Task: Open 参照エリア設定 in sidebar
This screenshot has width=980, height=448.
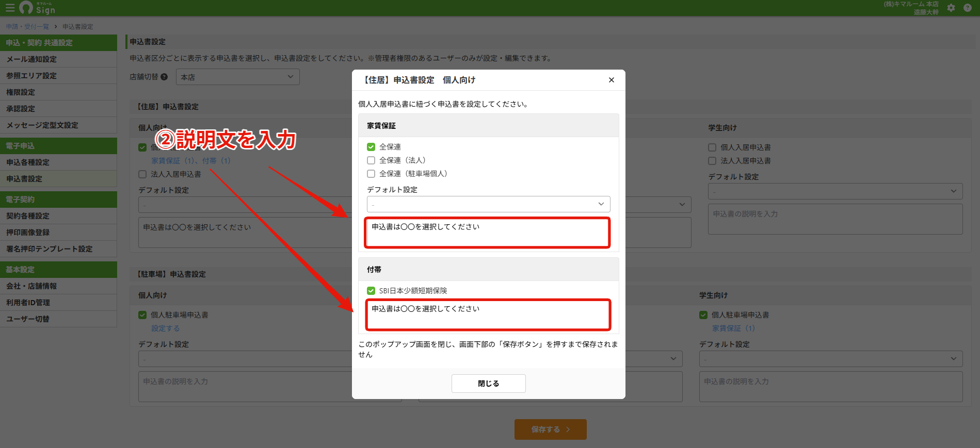Action: [58, 76]
